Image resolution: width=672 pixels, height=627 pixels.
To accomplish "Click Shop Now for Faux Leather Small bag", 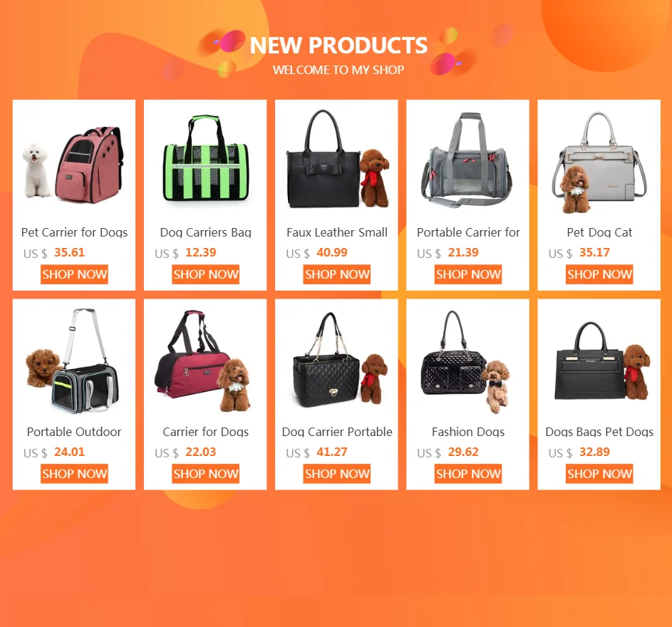I will click(x=337, y=274).
